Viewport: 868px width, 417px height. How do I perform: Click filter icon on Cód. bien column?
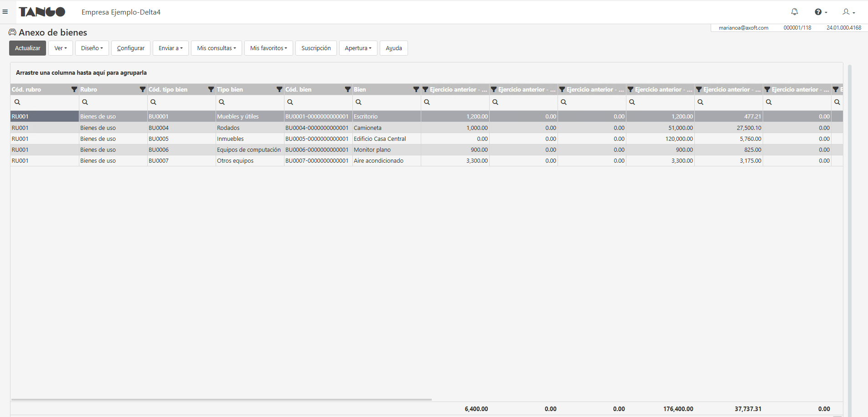click(348, 89)
